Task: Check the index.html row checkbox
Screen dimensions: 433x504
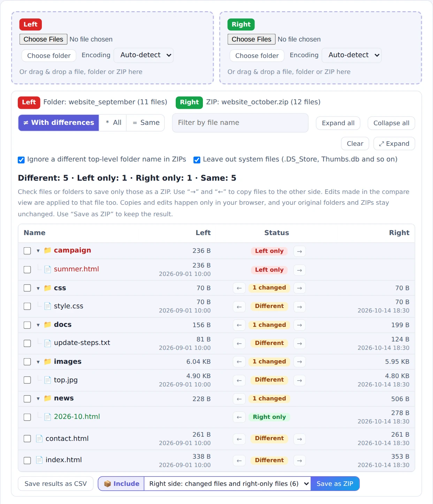Action: [x=27, y=460]
